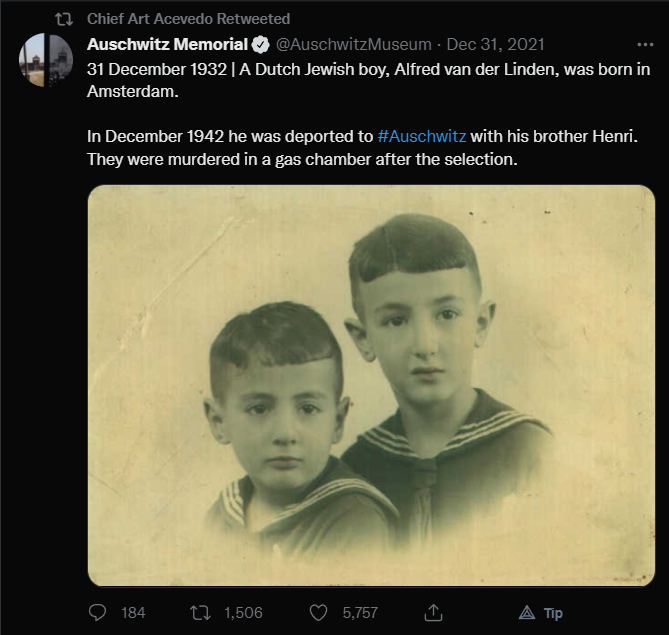Open the three-dot more options menu
Image resolution: width=669 pixels, height=635 pixels.
coord(645,44)
